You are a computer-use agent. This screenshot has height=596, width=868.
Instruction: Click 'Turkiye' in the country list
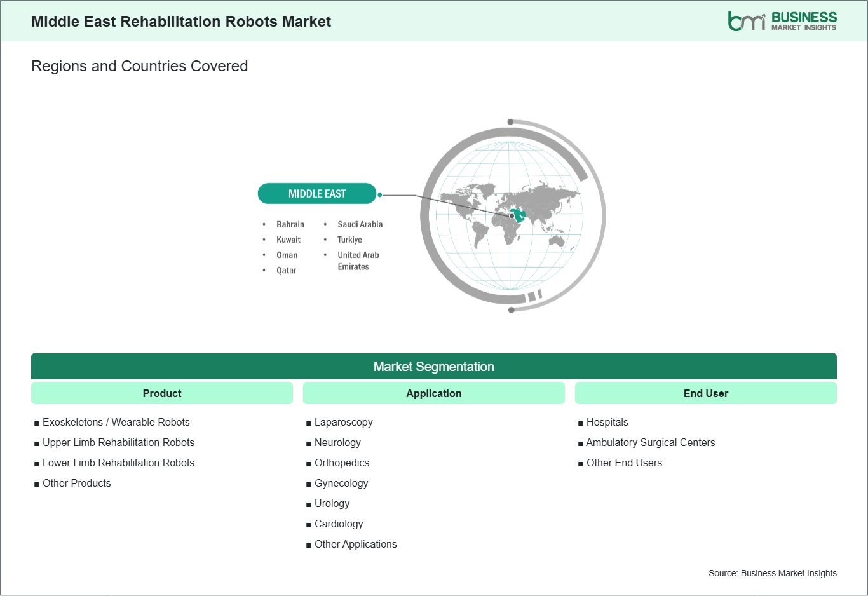click(349, 240)
